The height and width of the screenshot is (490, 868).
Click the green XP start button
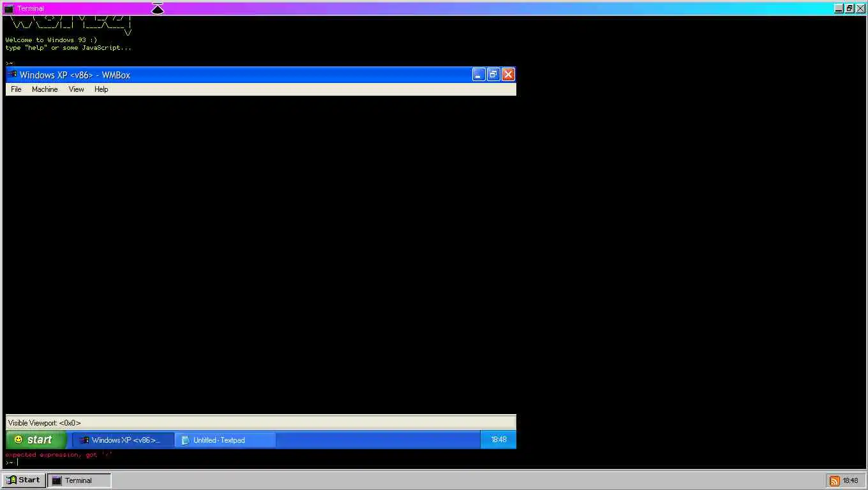coord(36,440)
